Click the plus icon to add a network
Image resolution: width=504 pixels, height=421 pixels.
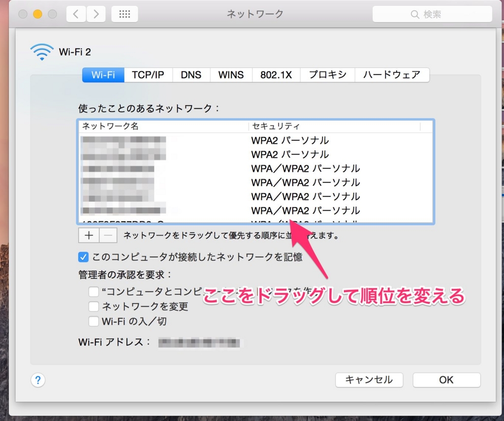click(x=88, y=235)
